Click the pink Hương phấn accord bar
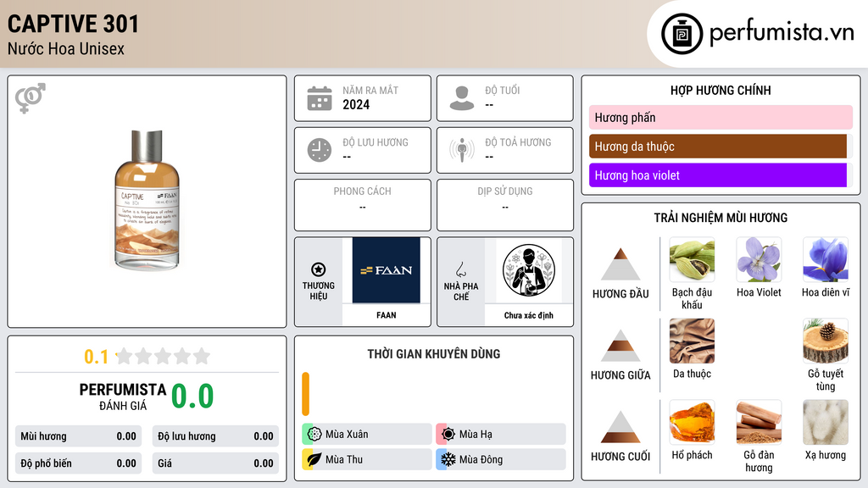The width and height of the screenshot is (868, 488). [721, 117]
